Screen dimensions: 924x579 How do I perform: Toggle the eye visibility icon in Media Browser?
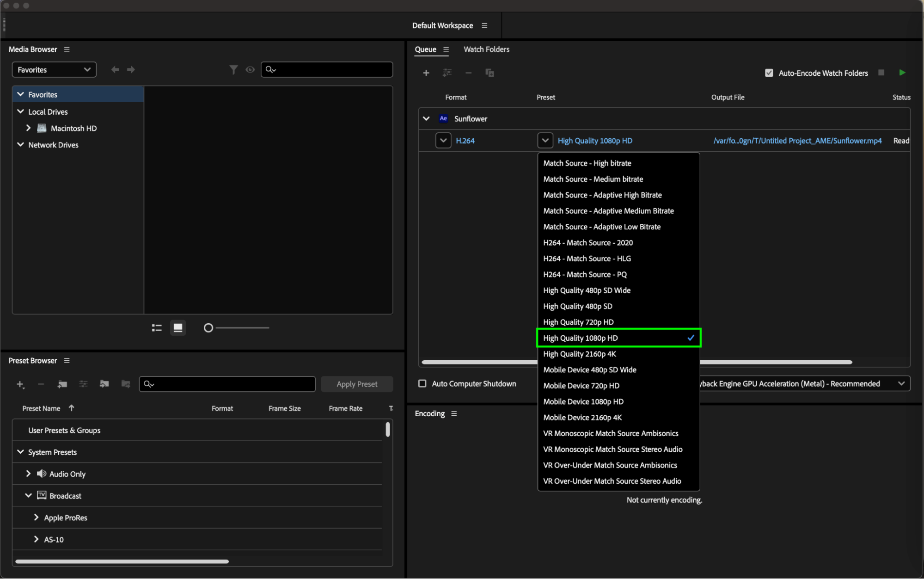(250, 69)
